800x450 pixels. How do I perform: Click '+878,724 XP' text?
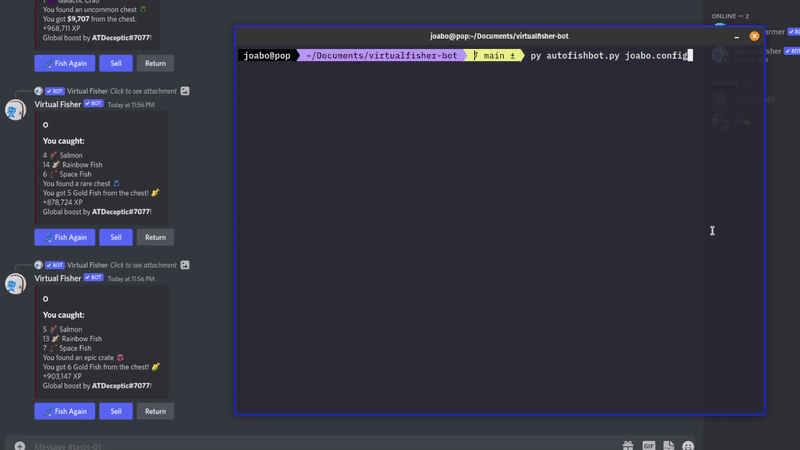click(x=63, y=203)
